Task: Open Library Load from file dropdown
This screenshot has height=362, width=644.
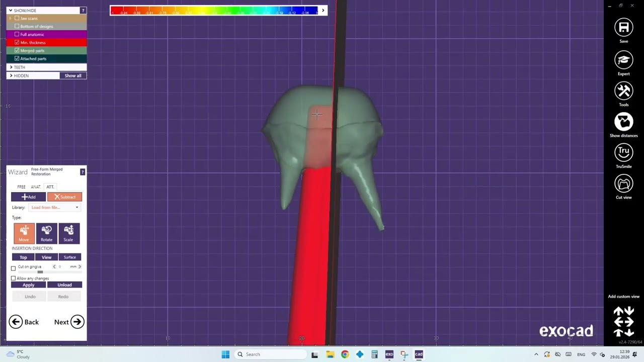Action: pos(55,208)
